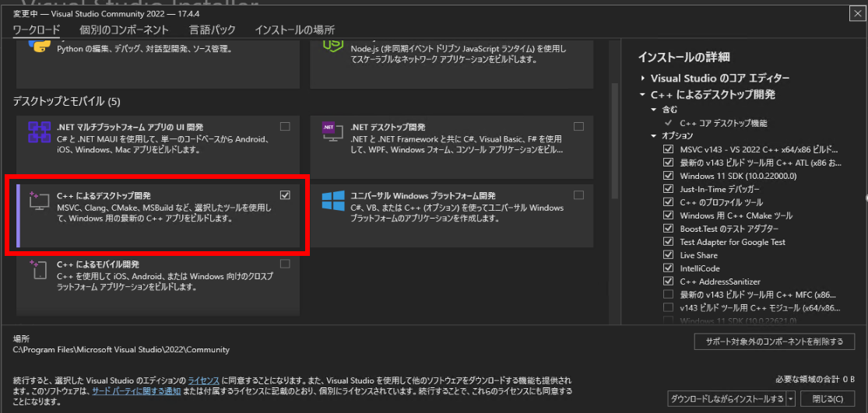868x413 pixels.
Task: Click the install path C:\Program Files text
Action: pyautogui.click(x=121, y=349)
